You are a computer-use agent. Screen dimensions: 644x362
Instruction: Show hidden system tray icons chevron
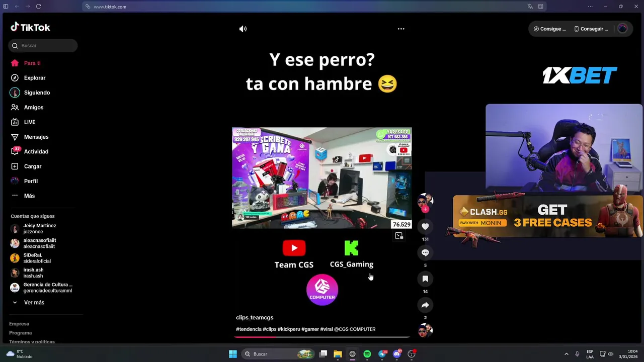566,354
